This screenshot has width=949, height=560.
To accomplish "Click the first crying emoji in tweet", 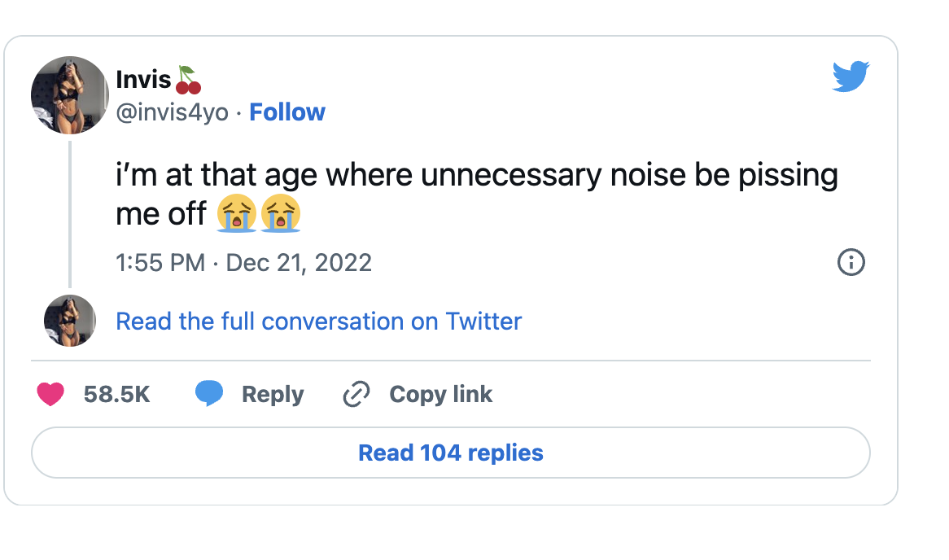I will (236, 215).
